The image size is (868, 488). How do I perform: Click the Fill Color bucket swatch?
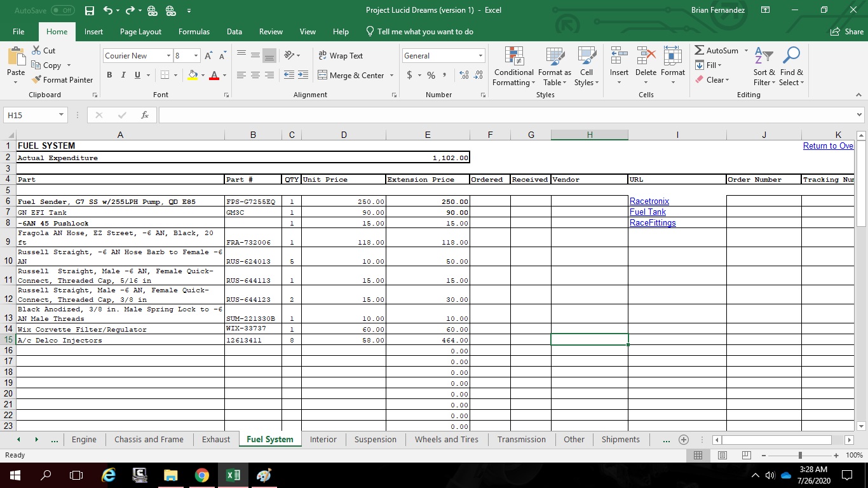pos(193,75)
